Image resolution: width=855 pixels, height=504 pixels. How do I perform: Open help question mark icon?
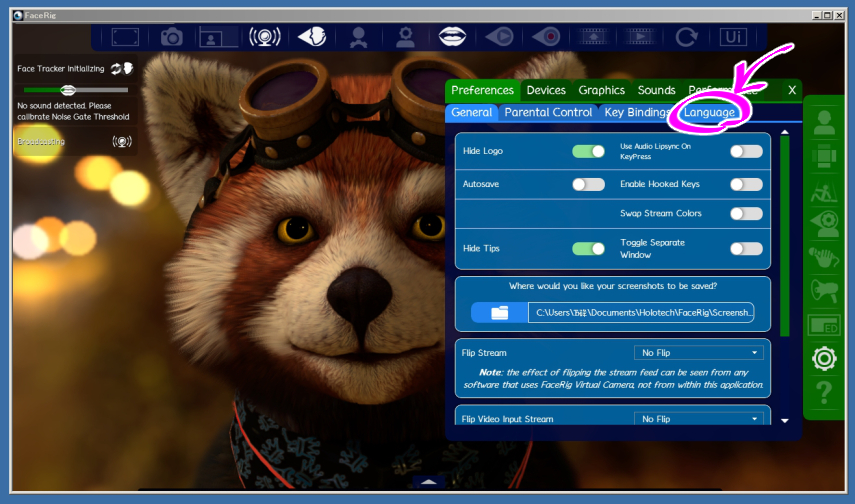coord(824,393)
